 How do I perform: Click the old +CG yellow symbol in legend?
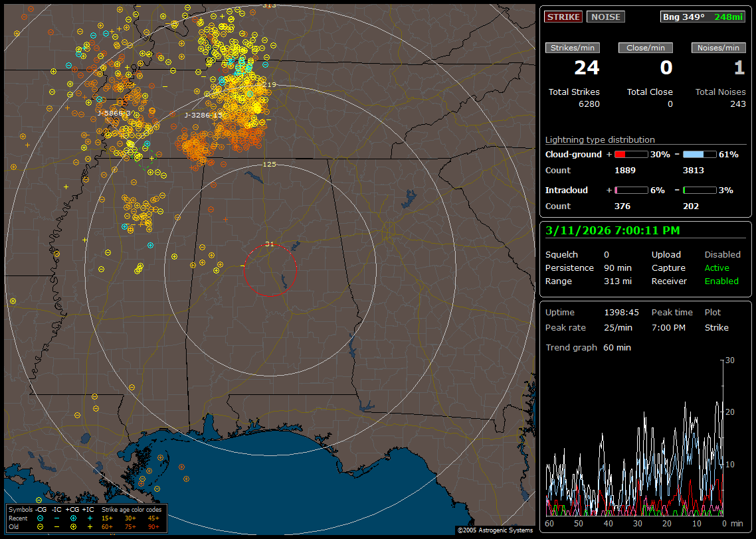tap(73, 526)
